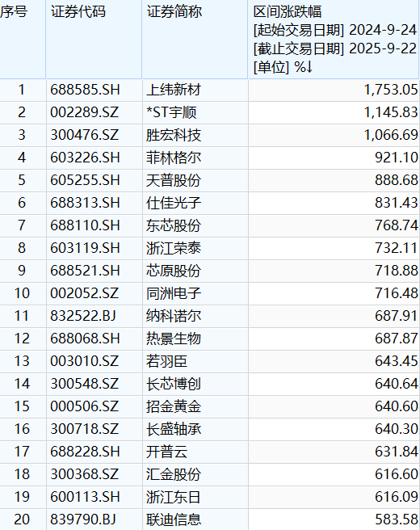The image size is (420, 530).
Task: Select the value 616.09
Action: pos(397,497)
